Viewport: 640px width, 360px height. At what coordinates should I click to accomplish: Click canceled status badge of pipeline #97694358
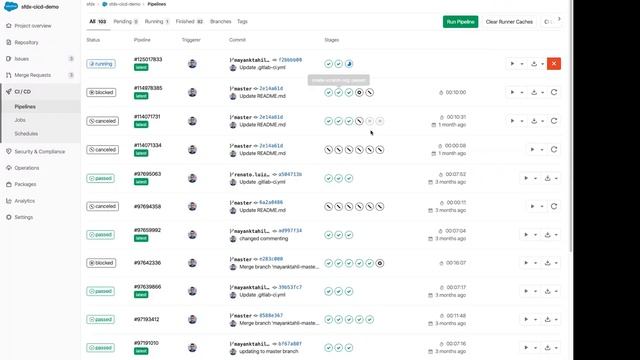coord(102,206)
